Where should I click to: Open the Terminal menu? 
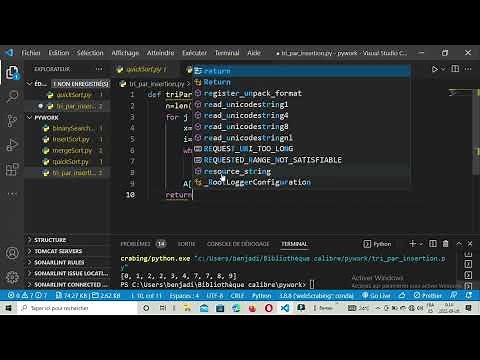click(227, 53)
